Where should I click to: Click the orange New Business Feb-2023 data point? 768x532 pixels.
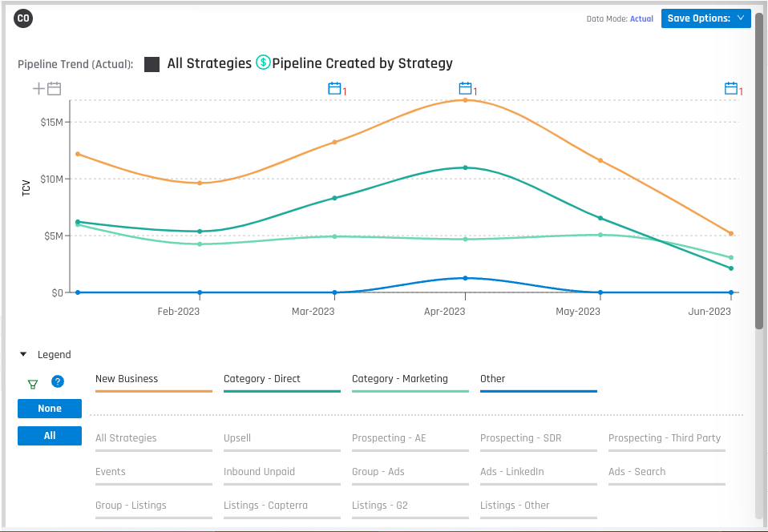click(x=200, y=183)
